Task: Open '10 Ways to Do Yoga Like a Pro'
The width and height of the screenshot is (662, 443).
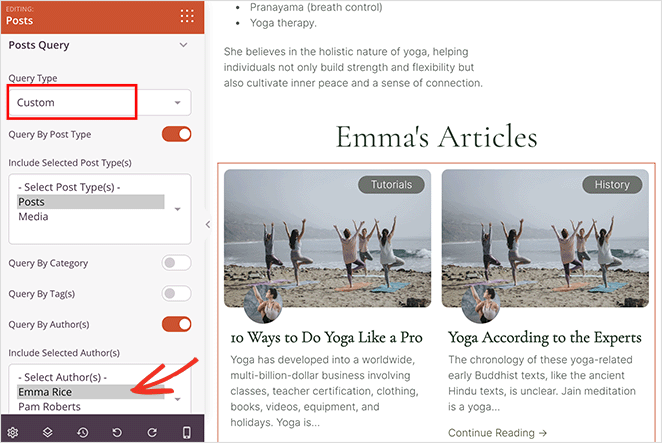Action: coord(326,337)
